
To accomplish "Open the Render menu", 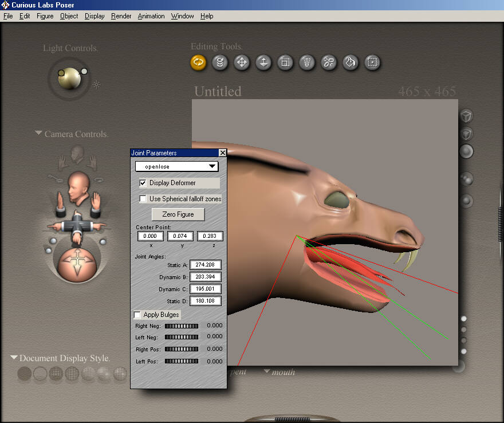I will coord(121,16).
